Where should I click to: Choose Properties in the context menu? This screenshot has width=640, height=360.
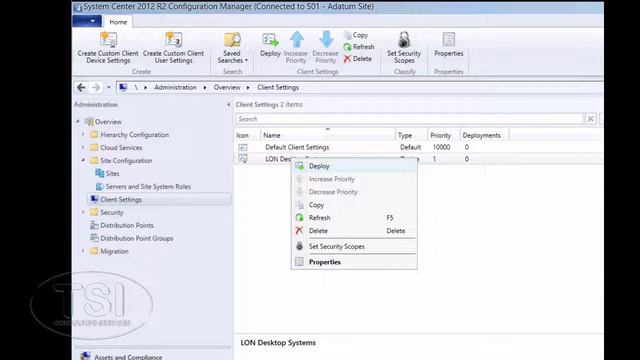(x=354, y=262)
